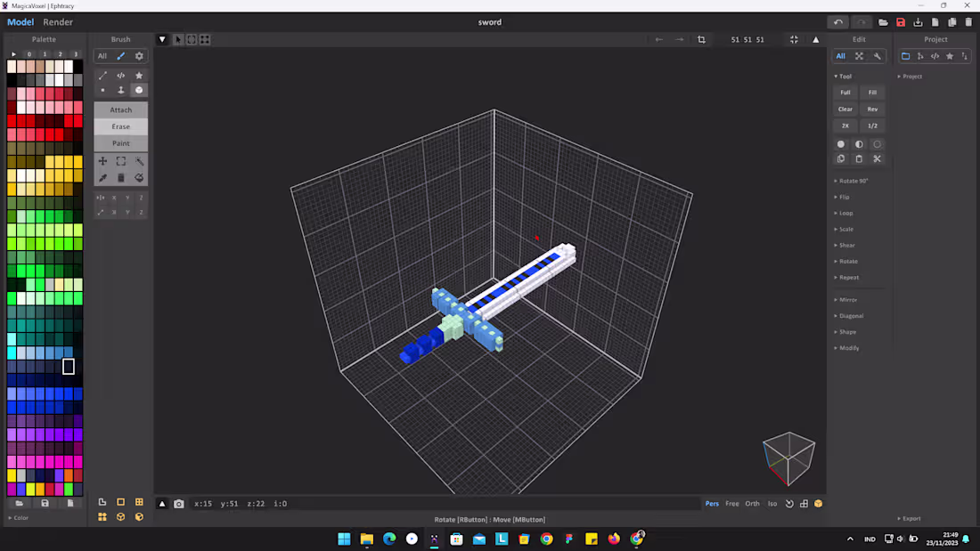Expand the Color section under palette
The width and height of the screenshot is (980, 551).
18,518
